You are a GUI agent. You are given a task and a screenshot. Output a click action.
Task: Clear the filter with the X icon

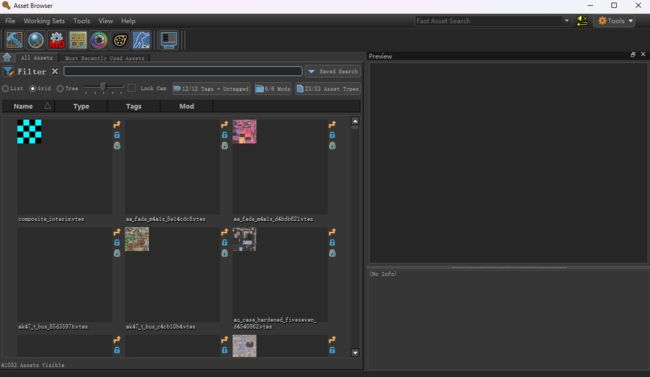pyautogui.click(x=55, y=71)
